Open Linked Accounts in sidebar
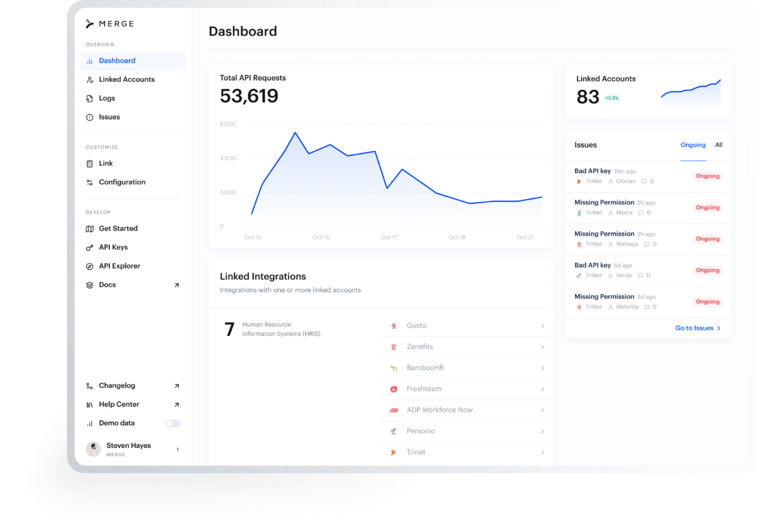The height and width of the screenshot is (532, 757). pos(133,80)
